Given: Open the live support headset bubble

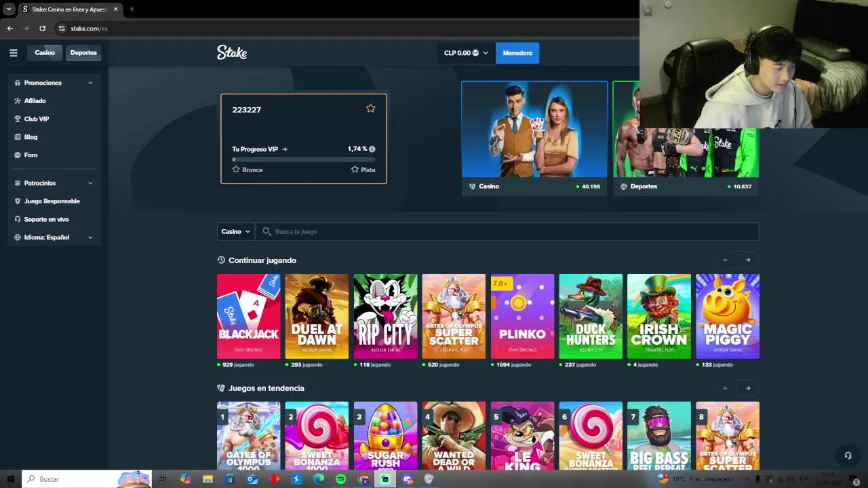Looking at the screenshot, I should pos(847,455).
